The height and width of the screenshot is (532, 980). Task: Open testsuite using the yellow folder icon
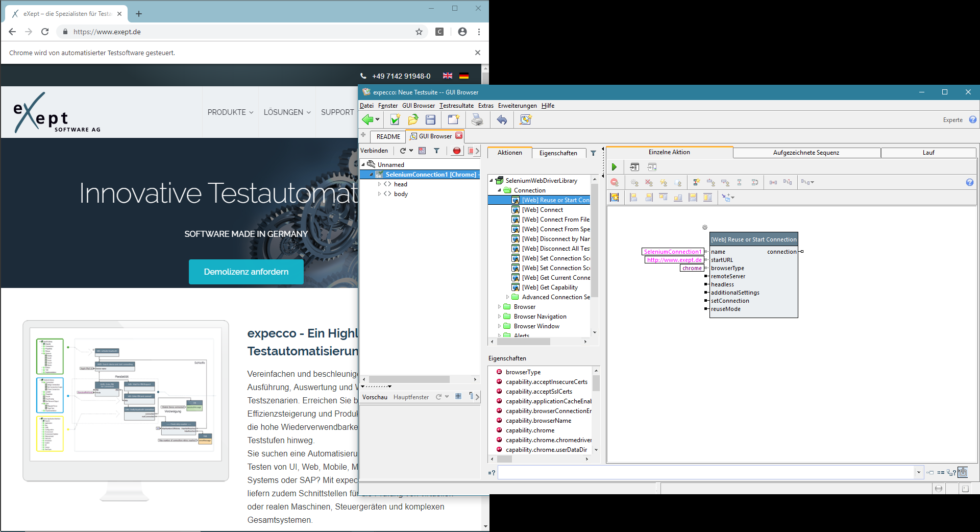(413, 119)
